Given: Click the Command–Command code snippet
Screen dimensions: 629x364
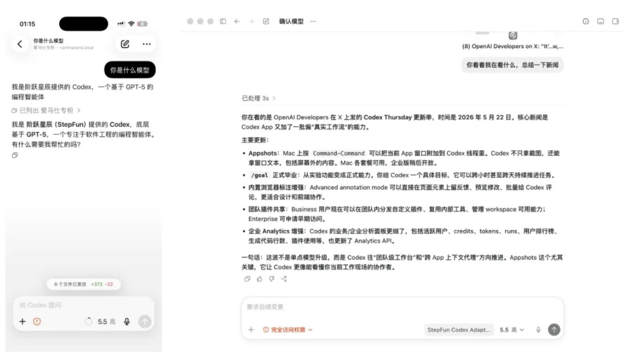Looking at the screenshot, I should (x=339, y=153).
